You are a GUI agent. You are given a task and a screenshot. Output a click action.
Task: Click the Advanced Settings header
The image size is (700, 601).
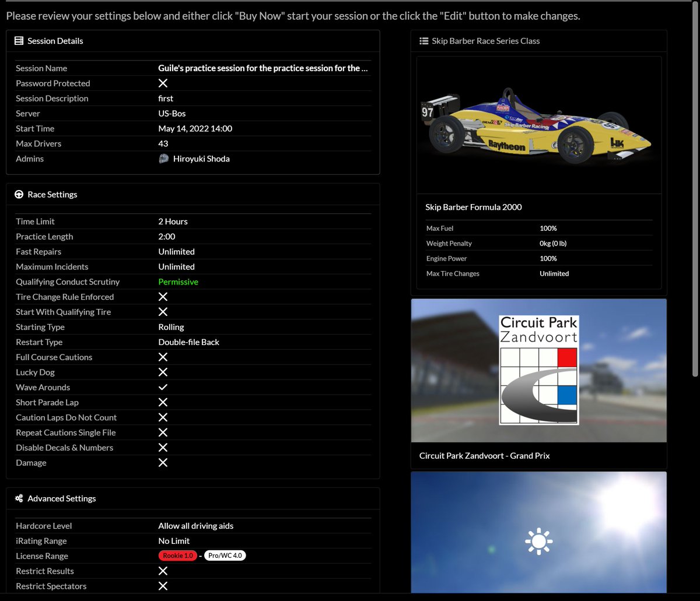point(193,498)
